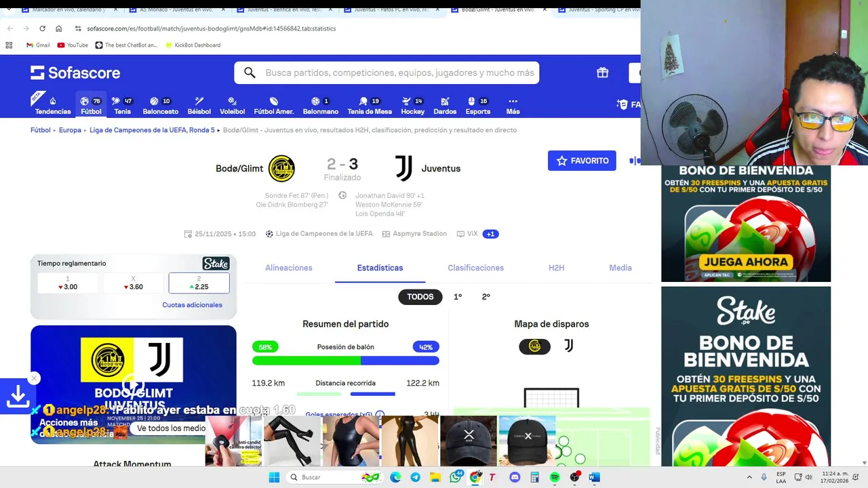Screen dimensions: 868x488
Task: Open WhatsApp from the taskbar
Action: click(456, 477)
